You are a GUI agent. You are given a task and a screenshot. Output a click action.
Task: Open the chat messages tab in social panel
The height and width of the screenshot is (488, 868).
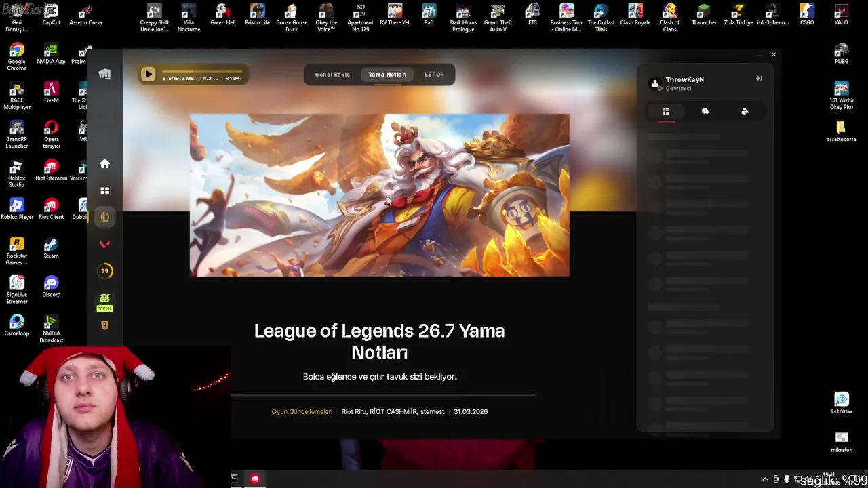click(x=705, y=111)
